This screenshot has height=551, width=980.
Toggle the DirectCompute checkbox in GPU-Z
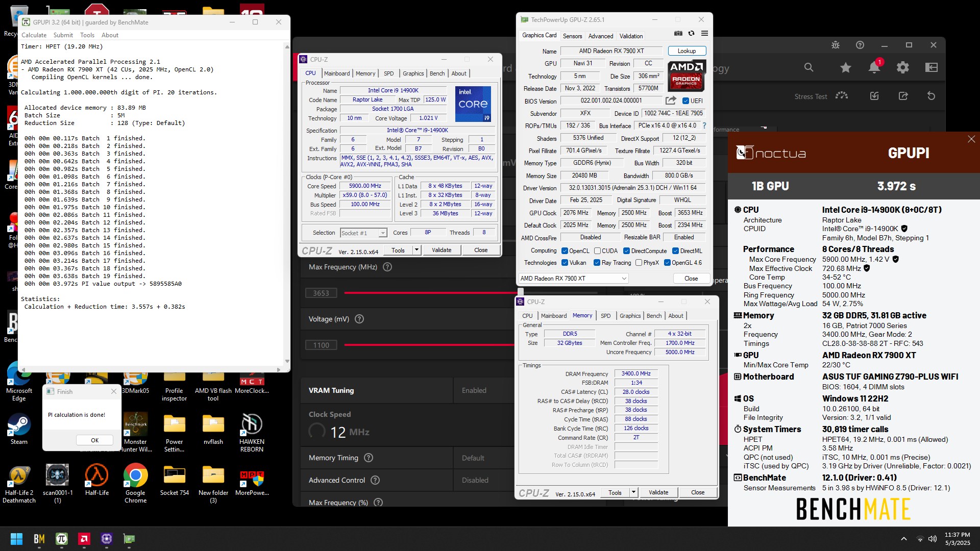pos(626,251)
